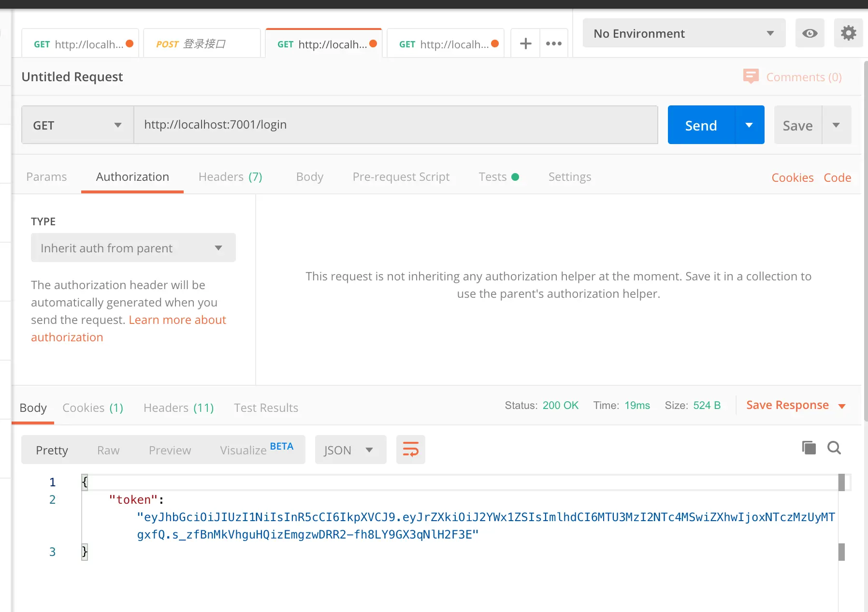The width and height of the screenshot is (868, 612).
Task: Expand Send button dropdown arrow
Action: [x=750, y=125]
